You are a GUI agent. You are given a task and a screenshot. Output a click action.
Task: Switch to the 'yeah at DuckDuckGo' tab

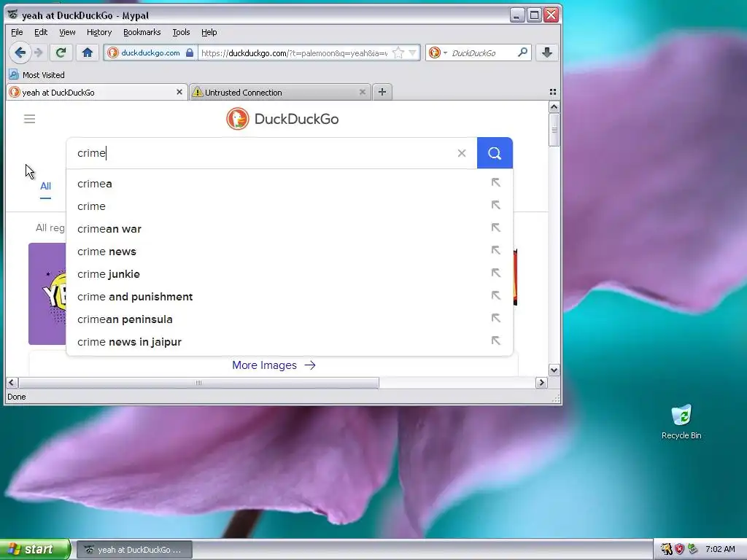pos(96,93)
